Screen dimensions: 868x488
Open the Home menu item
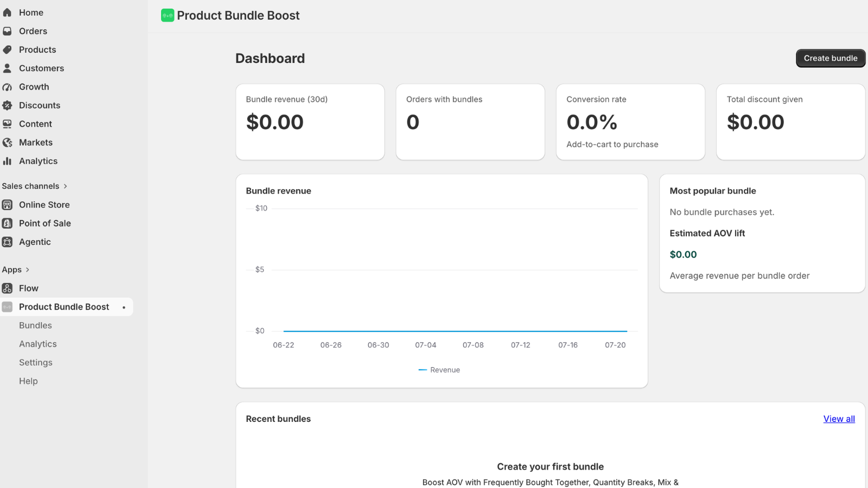(x=31, y=12)
